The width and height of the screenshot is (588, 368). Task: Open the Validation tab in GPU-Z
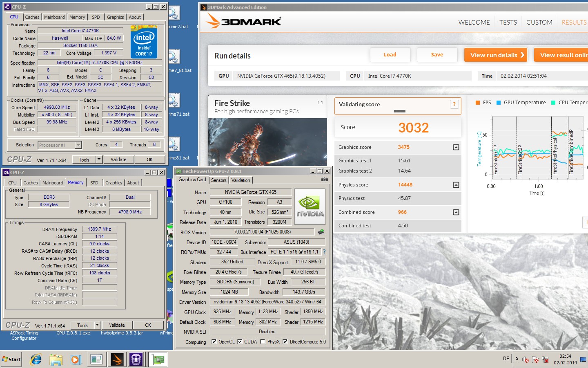click(x=241, y=180)
